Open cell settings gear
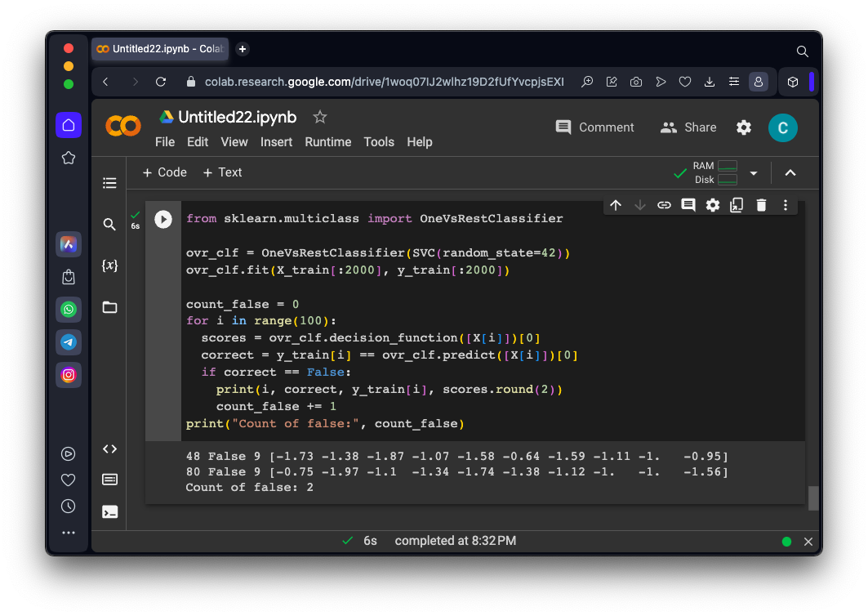The width and height of the screenshot is (868, 616). tap(713, 205)
